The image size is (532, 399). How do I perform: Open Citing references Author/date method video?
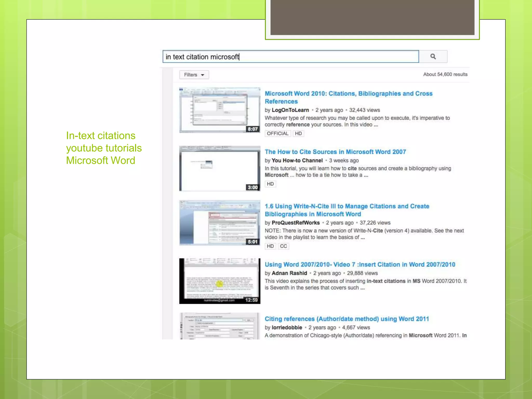coord(347,319)
